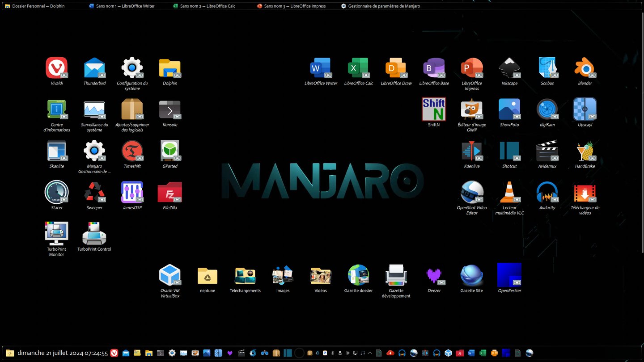This screenshot has height=362, width=644.
Task: Adjust screen brightness tray icon
Action: pos(347,353)
